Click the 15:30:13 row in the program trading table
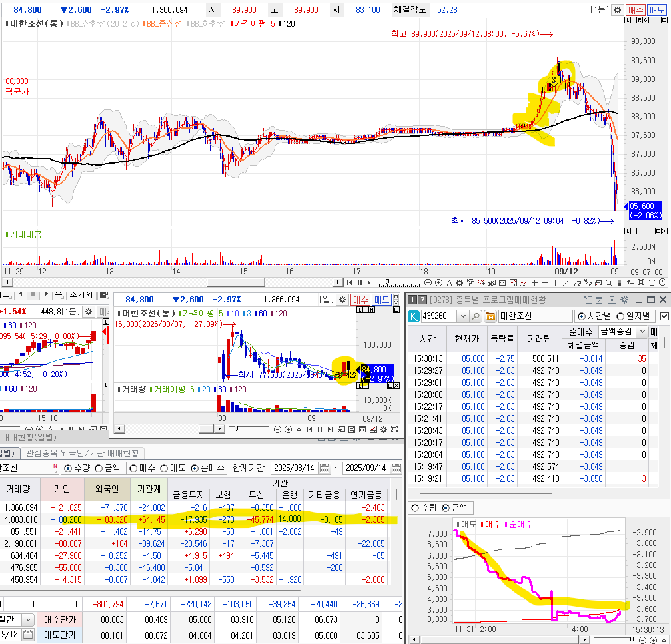 pos(533,359)
